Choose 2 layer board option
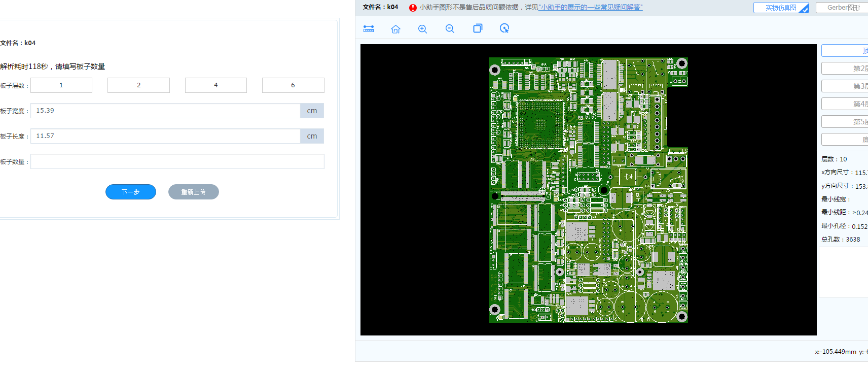 (x=138, y=85)
